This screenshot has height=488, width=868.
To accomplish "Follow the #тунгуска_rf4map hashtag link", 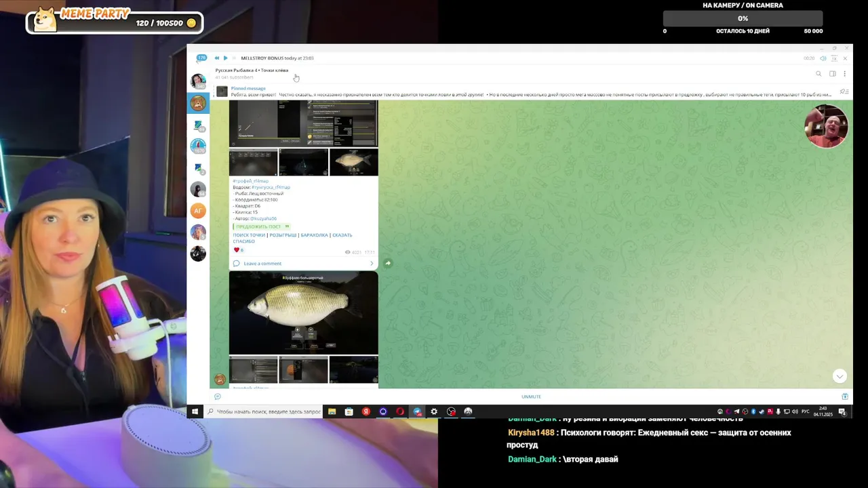I will (271, 187).
